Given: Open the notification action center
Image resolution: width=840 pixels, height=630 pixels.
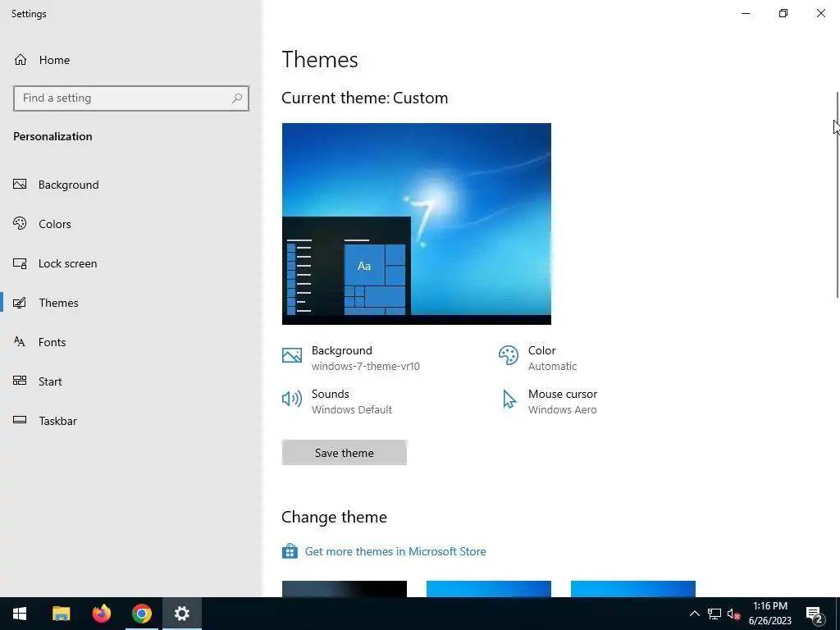Looking at the screenshot, I should [x=815, y=614].
